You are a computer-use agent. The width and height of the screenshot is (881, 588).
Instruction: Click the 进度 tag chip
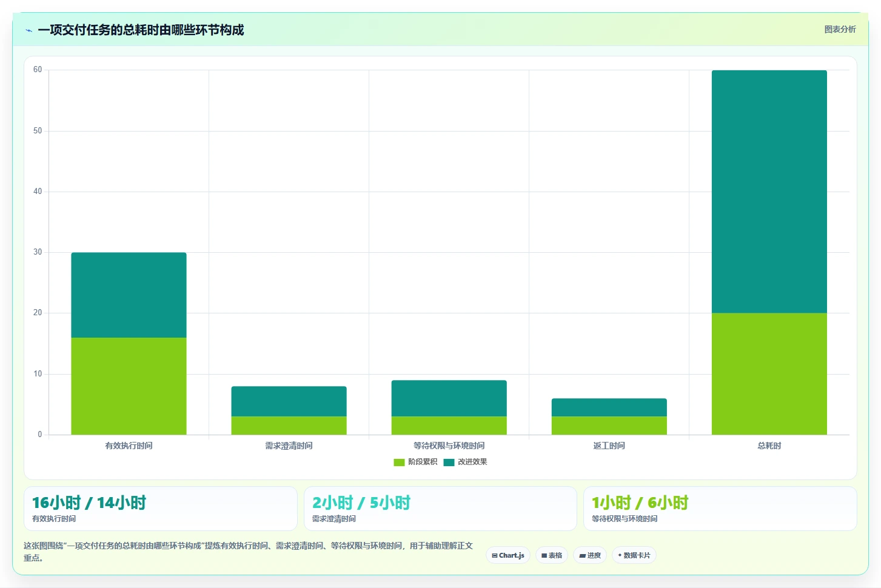pos(590,555)
